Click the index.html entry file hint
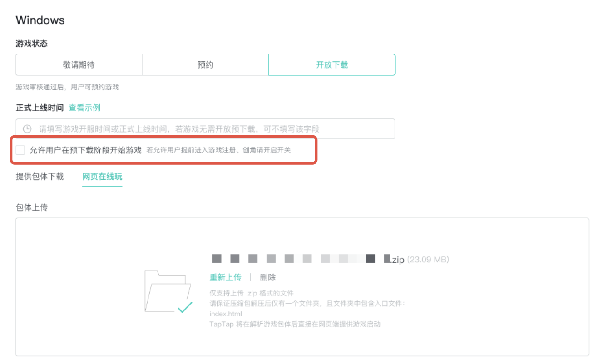This screenshot has height=364, width=593. [226, 314]
